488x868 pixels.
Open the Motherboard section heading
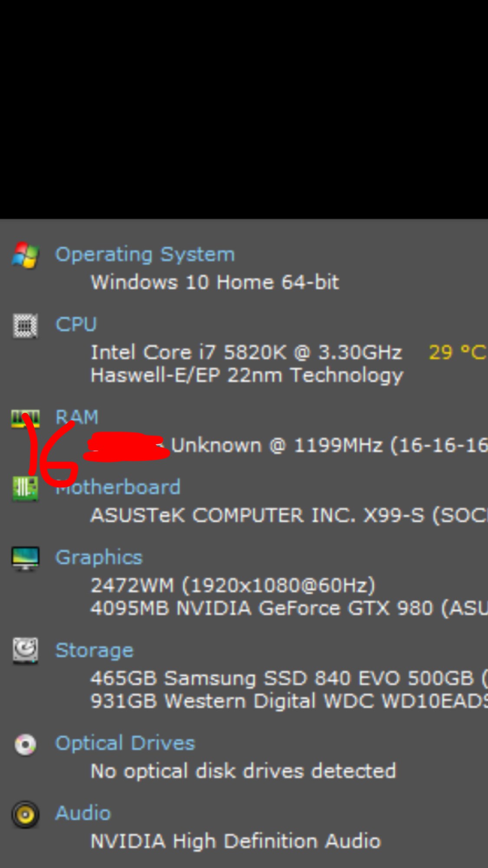tap(118, 487)
